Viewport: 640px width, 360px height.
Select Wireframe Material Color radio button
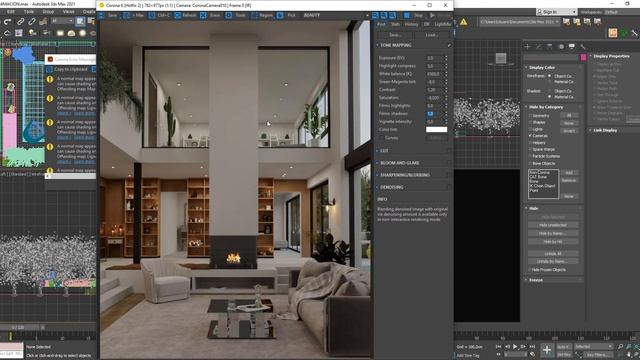tap(550, 82)
